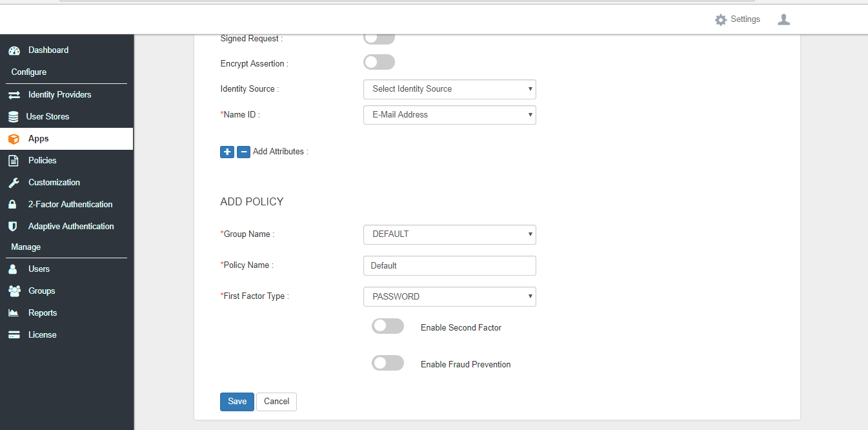This screenshot has width=868, height=430.
Task: Navigate to the Policies section
Action: 42,160
